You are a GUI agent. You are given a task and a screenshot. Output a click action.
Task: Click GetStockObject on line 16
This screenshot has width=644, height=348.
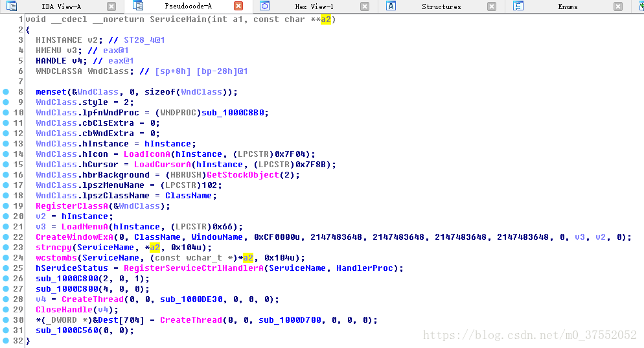pos(243,174)
